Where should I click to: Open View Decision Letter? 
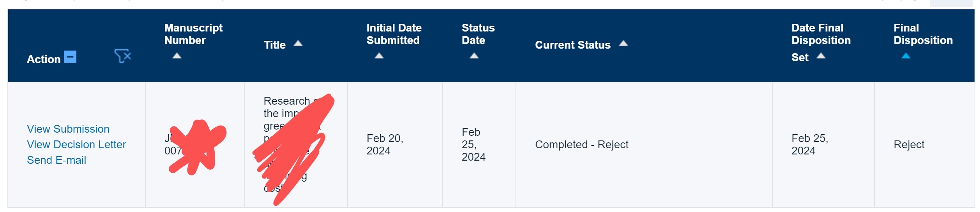pyautogui.click(x=76, y=145)
